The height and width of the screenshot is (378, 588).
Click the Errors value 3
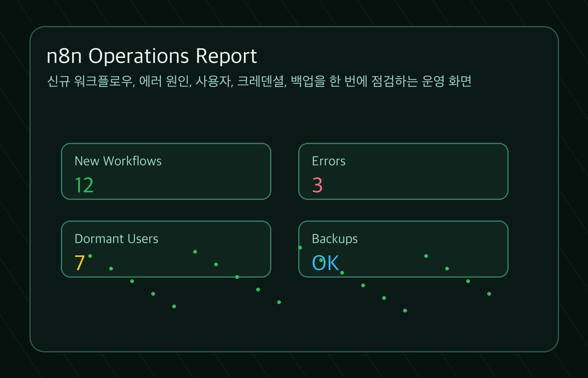click(x=318, y=185)
